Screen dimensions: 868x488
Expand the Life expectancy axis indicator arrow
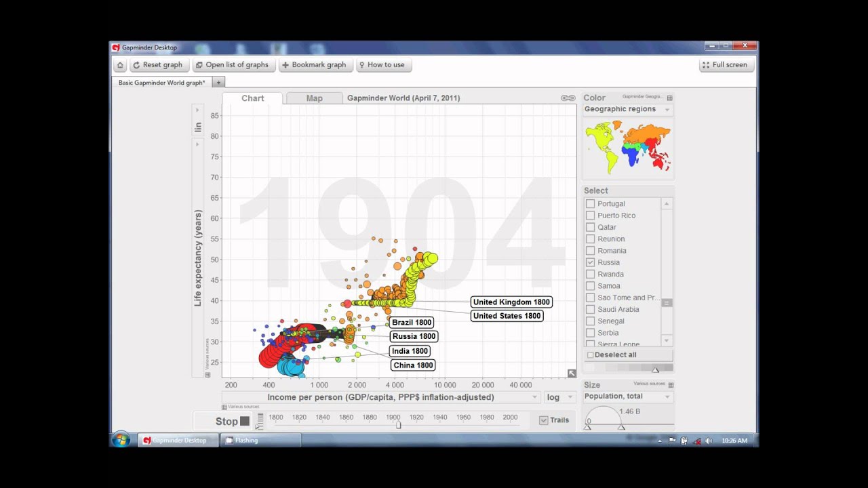pyautogui.click(x=197, y=144)
